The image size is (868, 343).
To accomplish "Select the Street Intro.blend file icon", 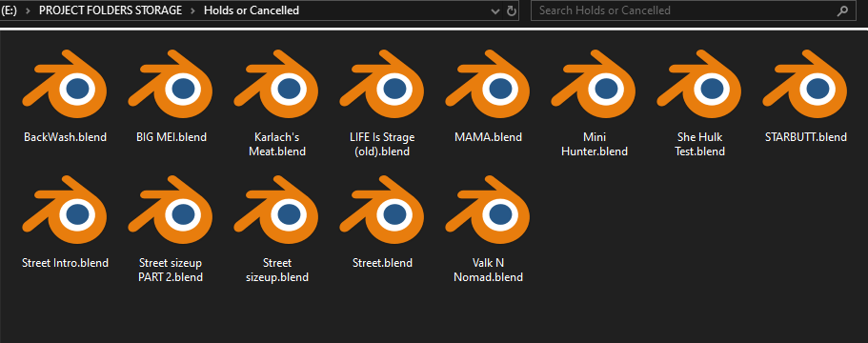I will tap(65, 211).
